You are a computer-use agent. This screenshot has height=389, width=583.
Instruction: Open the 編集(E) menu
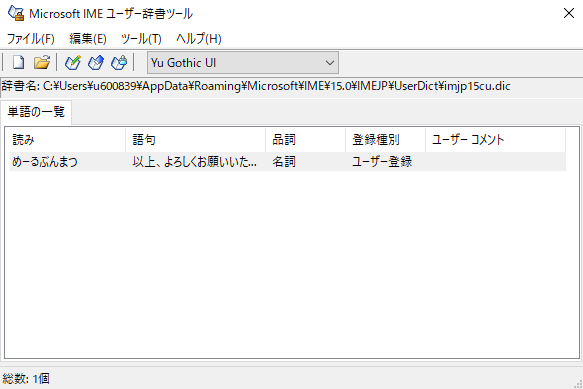(x=88, y=39)
